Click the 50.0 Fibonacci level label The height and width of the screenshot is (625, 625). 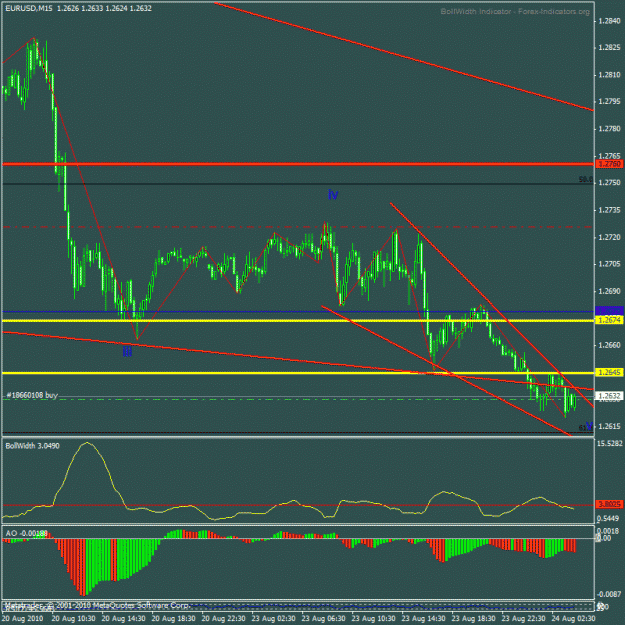click(586, 180)
